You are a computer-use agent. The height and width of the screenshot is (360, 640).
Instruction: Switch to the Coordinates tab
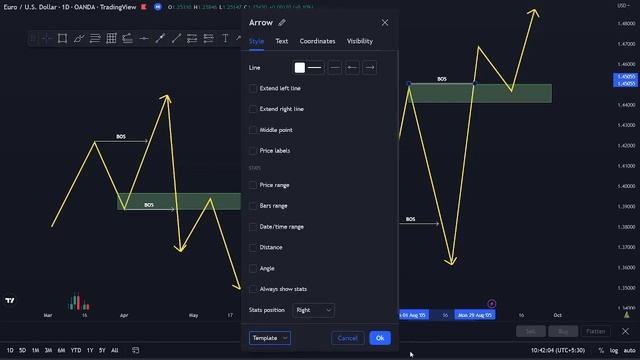(x=317, y=41)
